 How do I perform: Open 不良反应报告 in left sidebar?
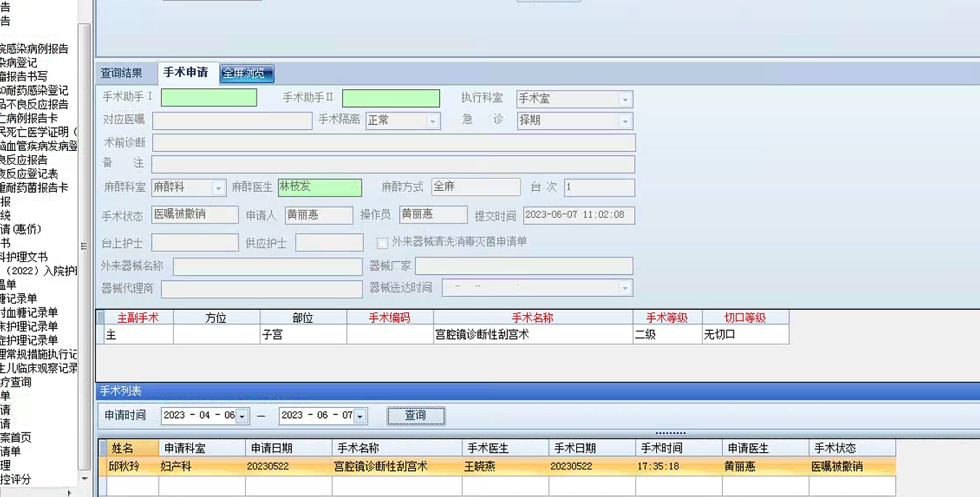[x=34, y=104]
